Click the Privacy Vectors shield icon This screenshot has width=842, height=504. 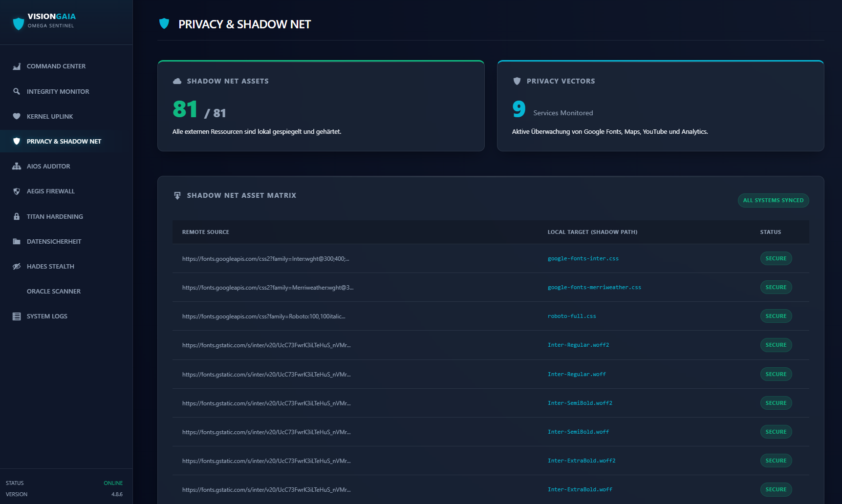[x=517, y=81]
